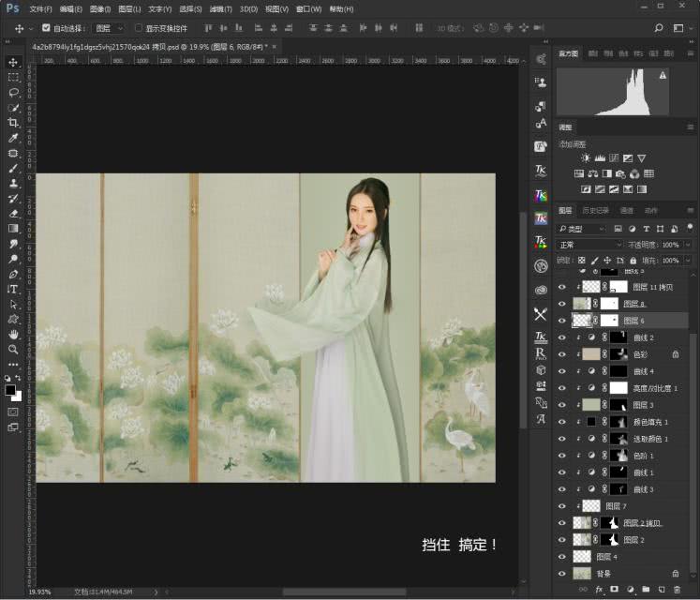The width and height of the screenshot is (700, 600).
Task: Open the blend mode dropdown showing 正常
Action: click(590, 245)
